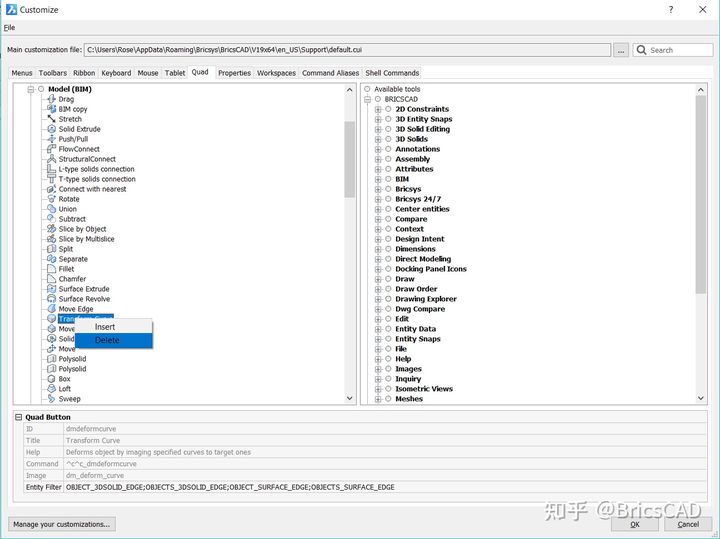This screenshot has height=539, width=720.
Task: Select the Move Edge icon
Action: pyautogui.click(x=51, y=309)
